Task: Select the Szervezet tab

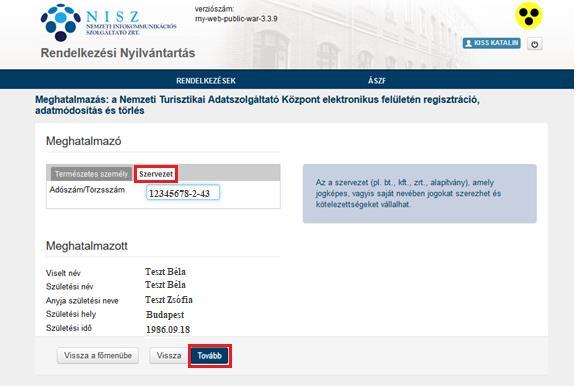Action: tap(156, 174)
